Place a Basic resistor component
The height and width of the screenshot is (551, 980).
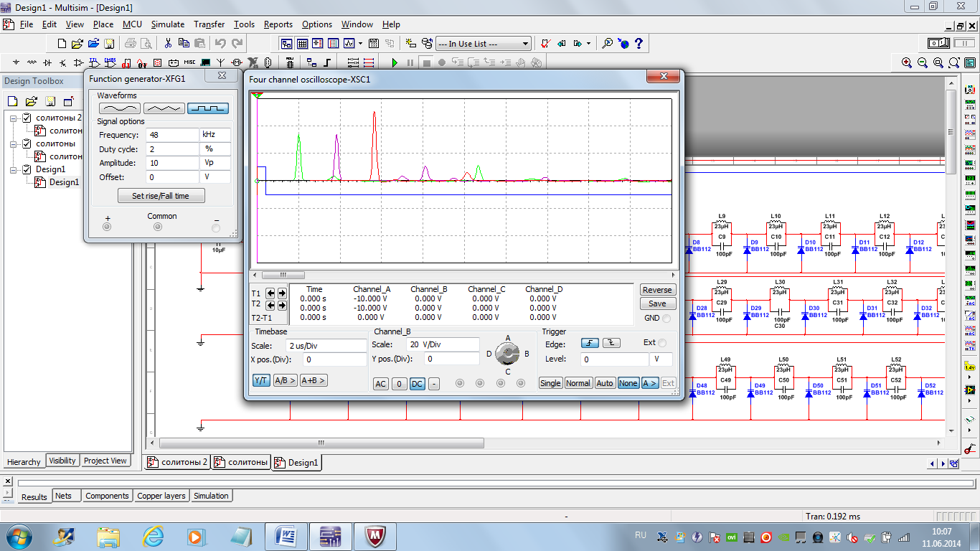click(32, 62)
